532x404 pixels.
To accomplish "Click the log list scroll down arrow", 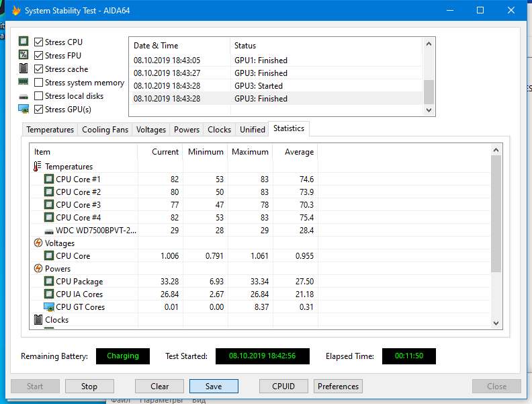I will [x=429, y=110].
